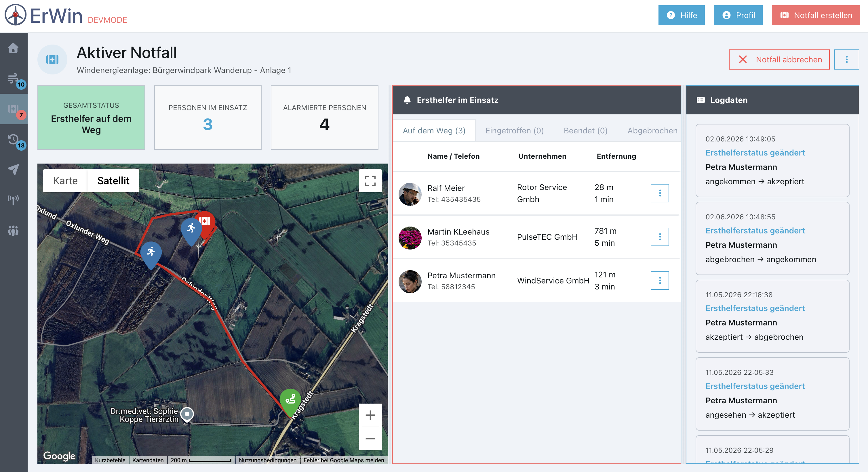Open wind turbines icon with badge 10
This screenshot has width=868, height=472.
pos(14,78)
